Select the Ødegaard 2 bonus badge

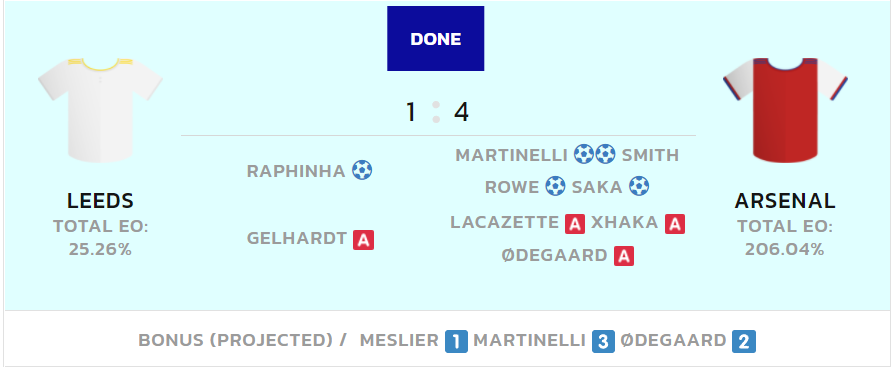point(744,341)
